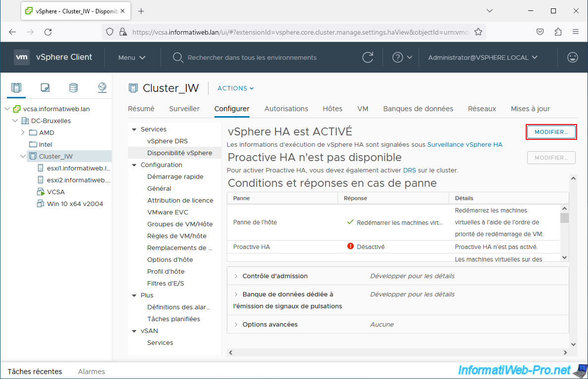Open browser extensions puzzle icon
Screen dimensions: 588x379
click(x=558, y=32)
